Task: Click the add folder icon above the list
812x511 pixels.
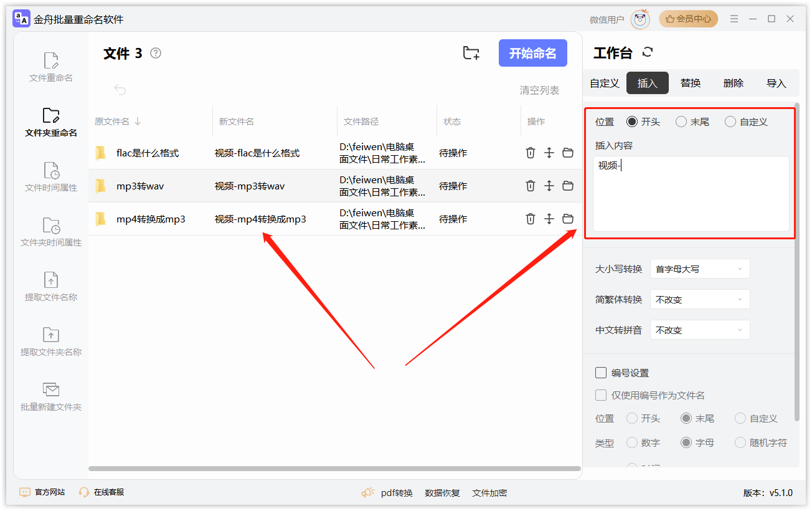Action: (471, 53)
